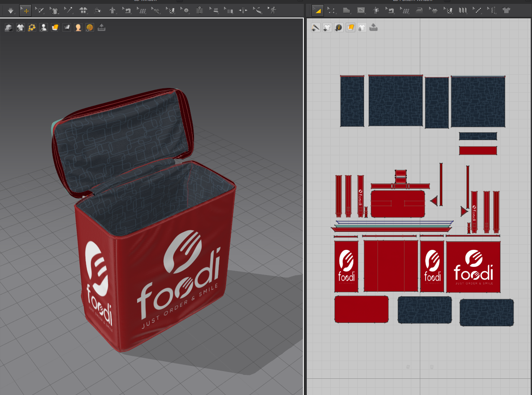The image size is (532, 395).
Task: Toggle avatar visibility in the 3D window
Action: (x=43, y=27)
